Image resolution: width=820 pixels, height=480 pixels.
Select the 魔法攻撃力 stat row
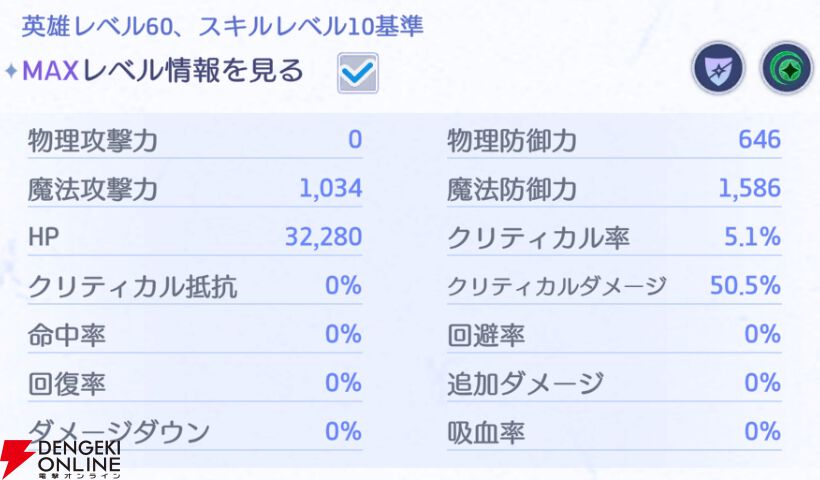195,189
